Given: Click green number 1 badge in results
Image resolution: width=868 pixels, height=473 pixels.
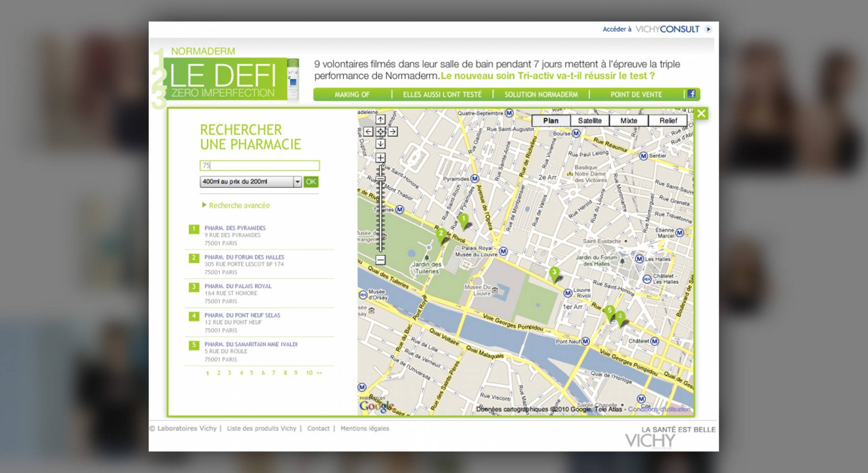Looking at the screenshot, I should [x=194, y=229].
